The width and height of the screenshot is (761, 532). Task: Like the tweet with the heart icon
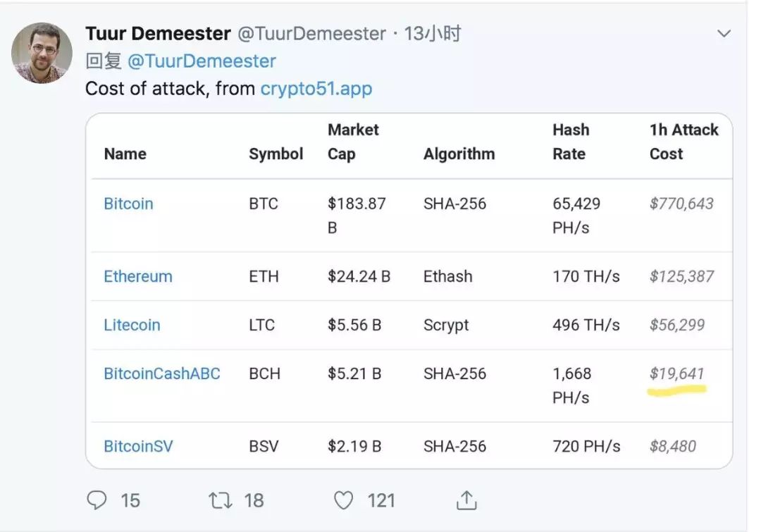point(344,500)
